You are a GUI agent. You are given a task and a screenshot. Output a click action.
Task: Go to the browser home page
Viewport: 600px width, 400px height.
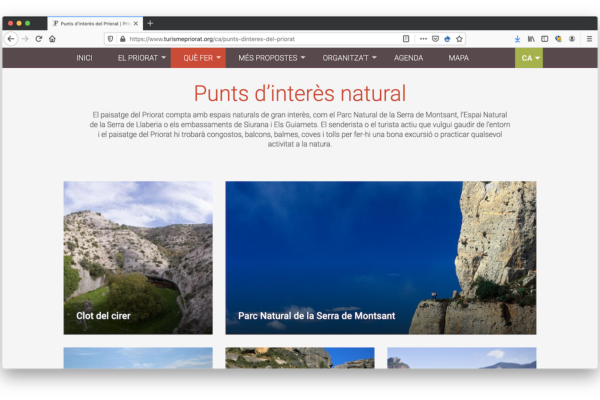pos(52,39)
